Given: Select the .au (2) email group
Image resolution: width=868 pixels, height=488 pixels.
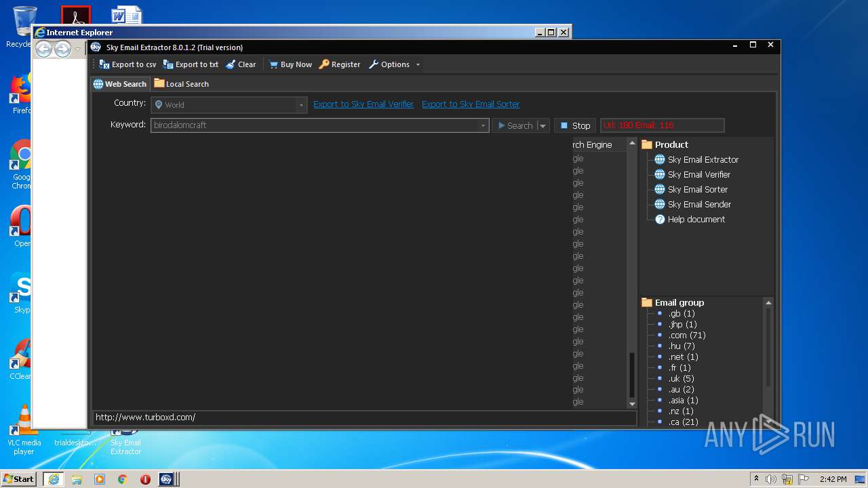Looking at the screenshot, I should 681,390.
